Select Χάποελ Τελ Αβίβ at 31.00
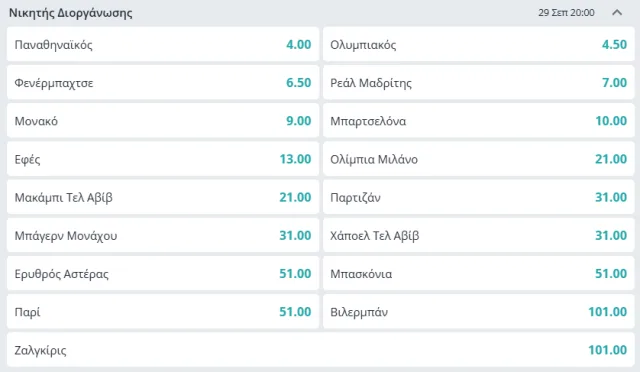The height and width of the screenshot is (372, 640). [x=478, y=235]
